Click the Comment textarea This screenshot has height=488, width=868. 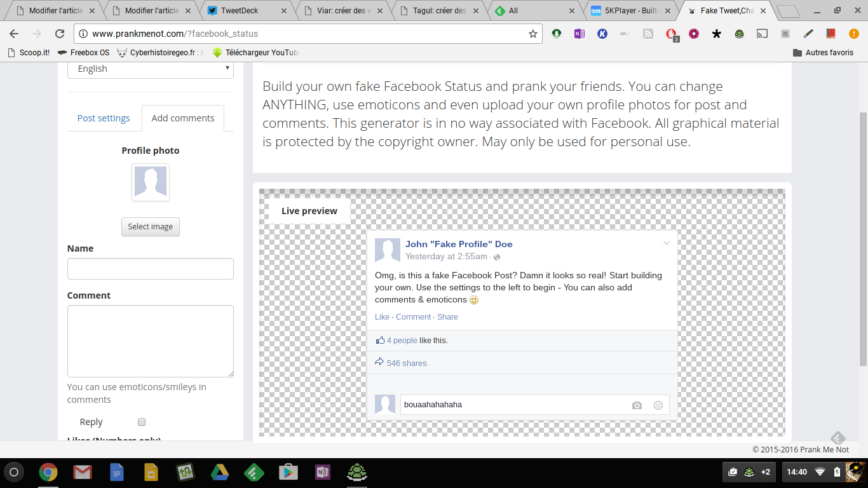coord(151,341)
